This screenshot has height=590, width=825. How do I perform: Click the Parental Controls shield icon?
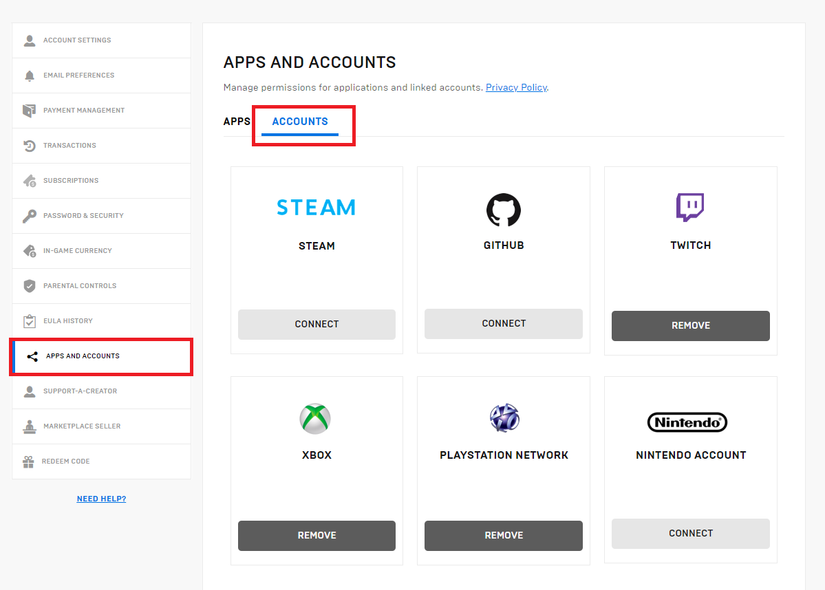[29, 286]
